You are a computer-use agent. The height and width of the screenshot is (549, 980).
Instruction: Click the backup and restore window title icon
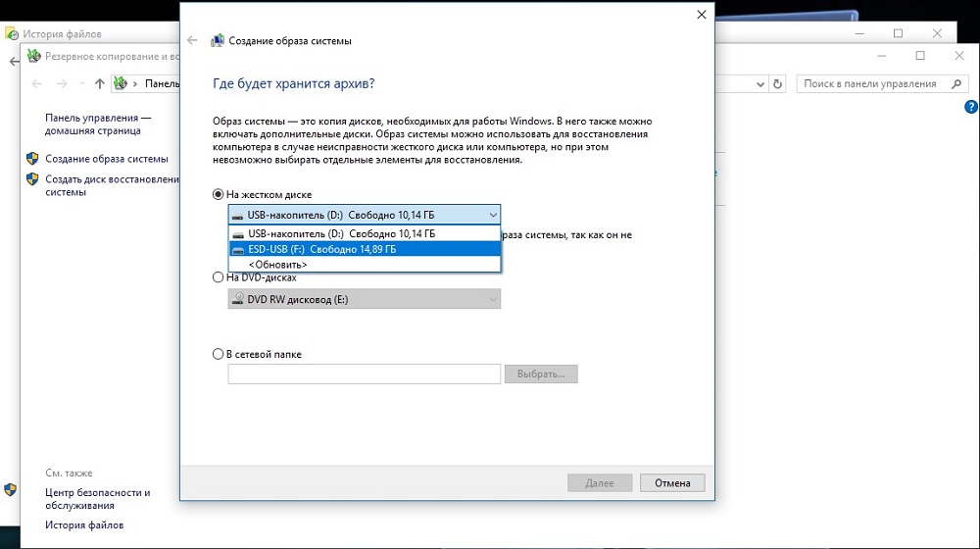[33, 56]
